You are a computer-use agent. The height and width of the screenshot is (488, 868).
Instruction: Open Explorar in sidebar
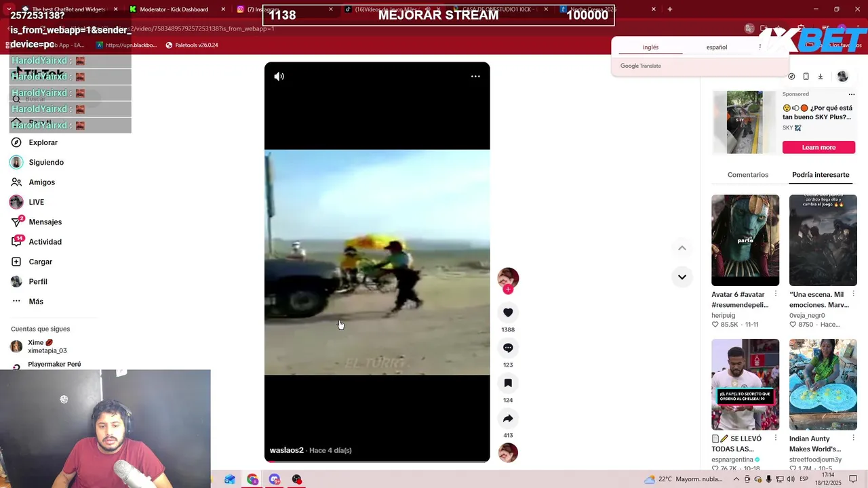click(43, 142)
